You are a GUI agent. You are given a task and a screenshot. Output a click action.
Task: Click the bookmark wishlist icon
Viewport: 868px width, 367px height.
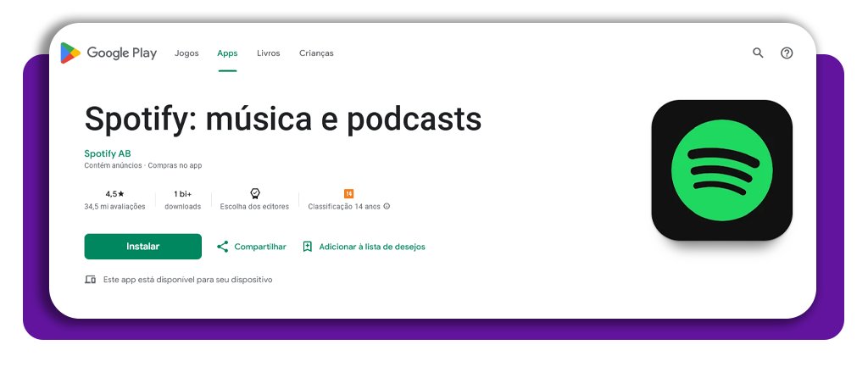click(x=308, y=247)
